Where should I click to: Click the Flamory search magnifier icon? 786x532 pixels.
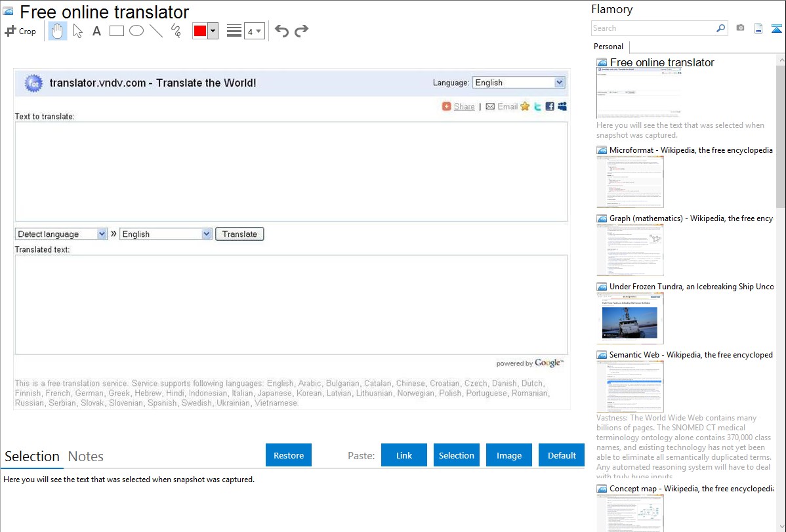click(x=720, y=28)
